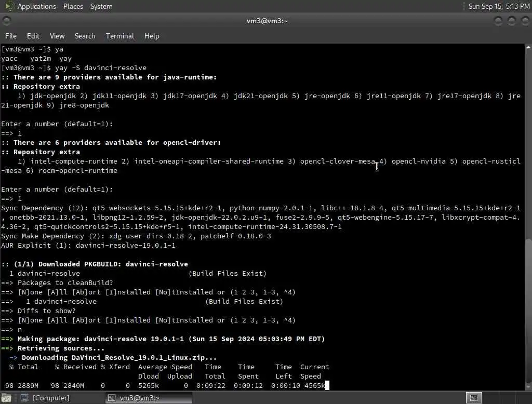Open the System panel menu
This screenshot has width=532, height=404.
tap(101, 6)
